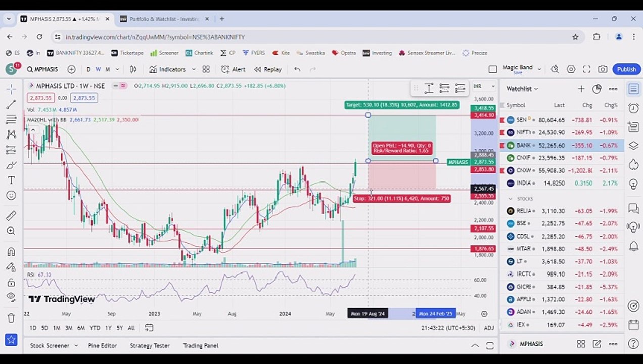Open the Trading Panel tab
The height and width of the screenshot is (364, 643).
(200, 346)
